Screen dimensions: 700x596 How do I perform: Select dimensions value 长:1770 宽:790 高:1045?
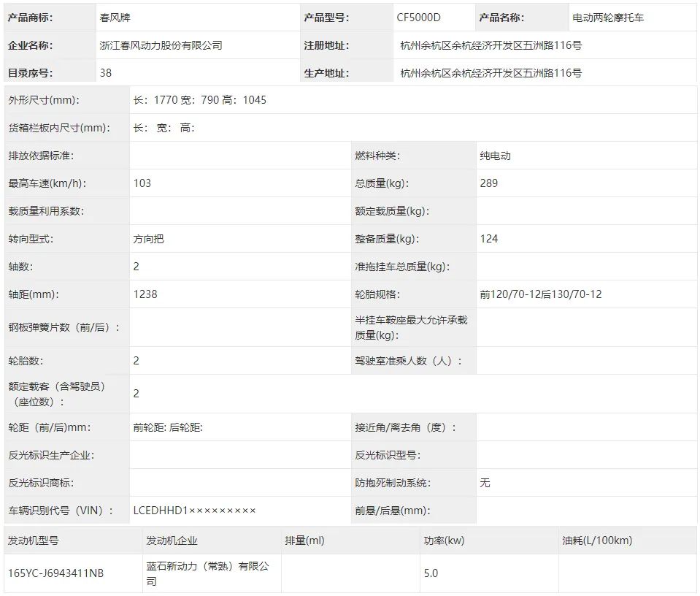(199, 100)
